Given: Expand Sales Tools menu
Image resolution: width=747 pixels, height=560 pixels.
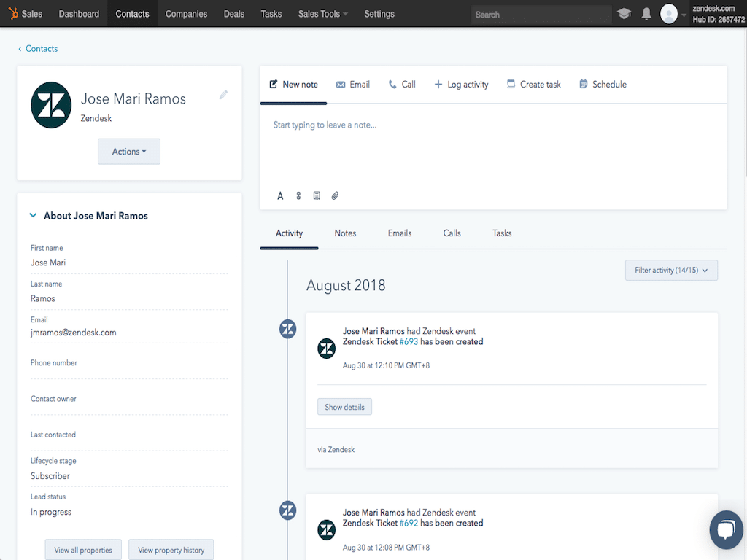Looking at the screenshot, I should (322, 14).
